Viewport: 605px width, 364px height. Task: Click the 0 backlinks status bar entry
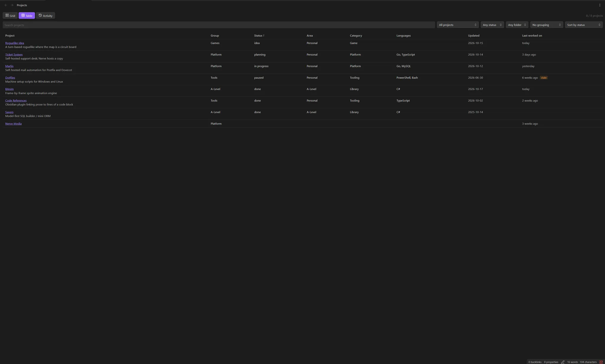coord(535,362)
